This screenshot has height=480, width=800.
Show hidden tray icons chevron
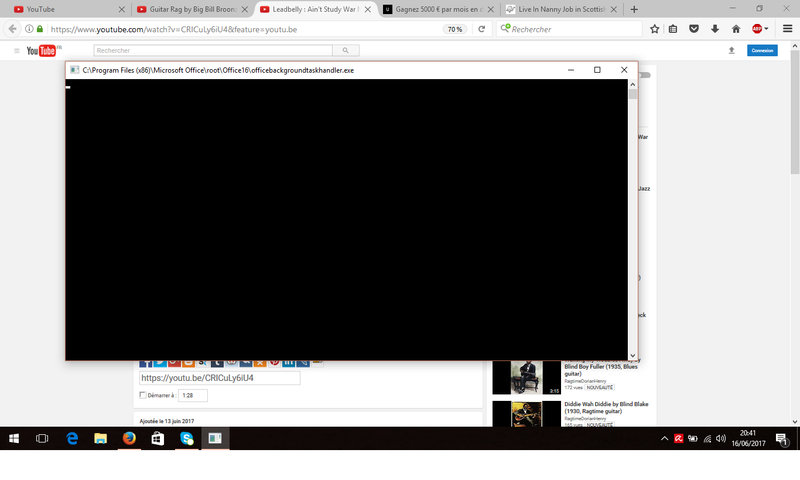664,438
